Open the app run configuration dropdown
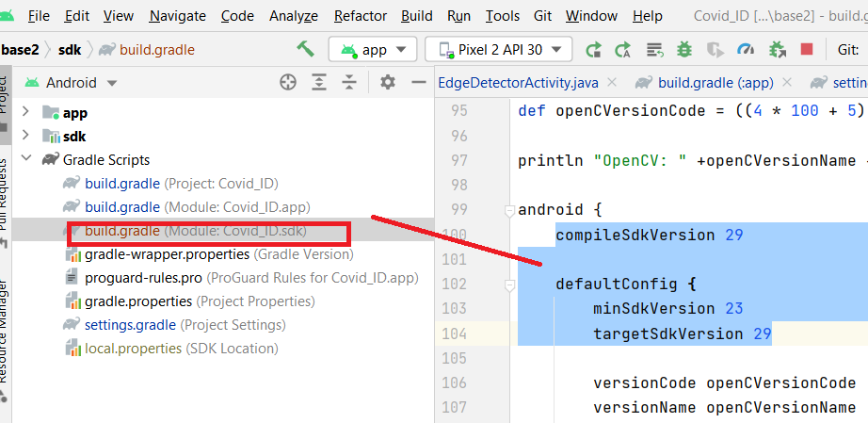 [373, 50]
